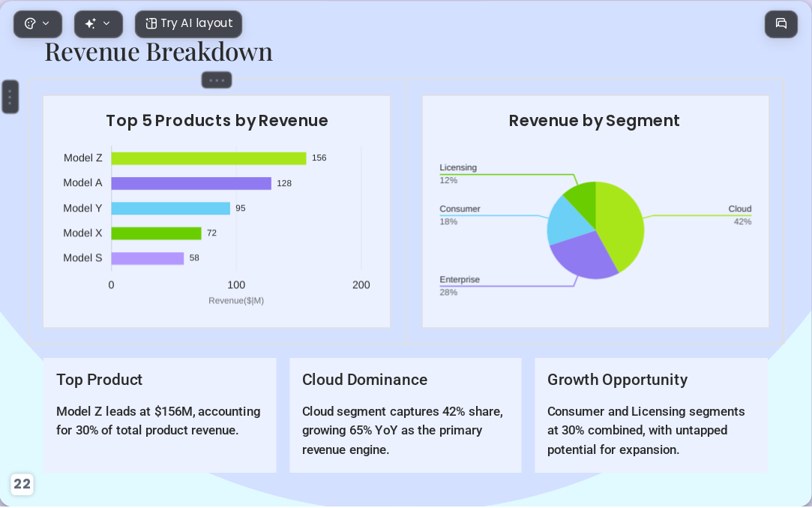Click the Try AI layout button

tap(188, 24)
